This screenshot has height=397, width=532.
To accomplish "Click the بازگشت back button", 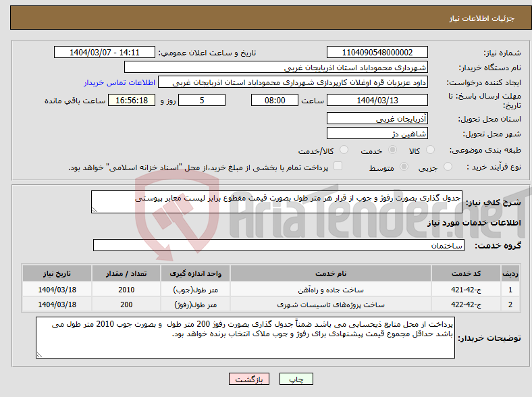I will (x=249, y=379).
